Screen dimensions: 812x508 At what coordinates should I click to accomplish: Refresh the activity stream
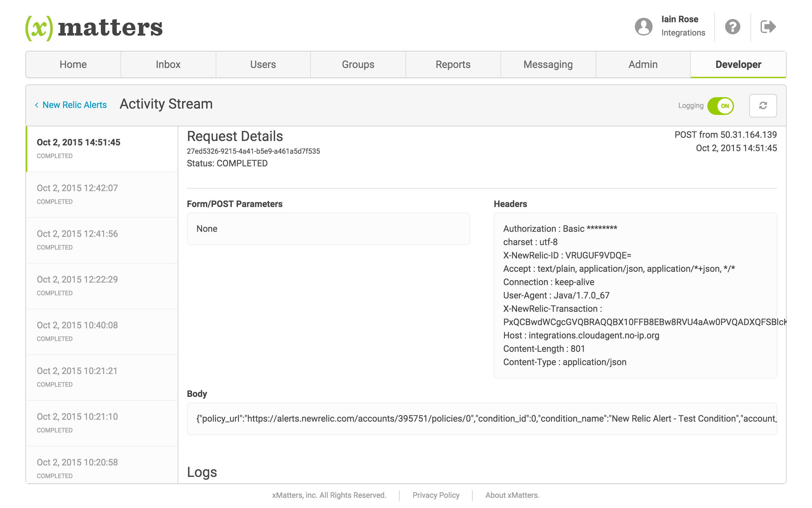coord(763,105)
